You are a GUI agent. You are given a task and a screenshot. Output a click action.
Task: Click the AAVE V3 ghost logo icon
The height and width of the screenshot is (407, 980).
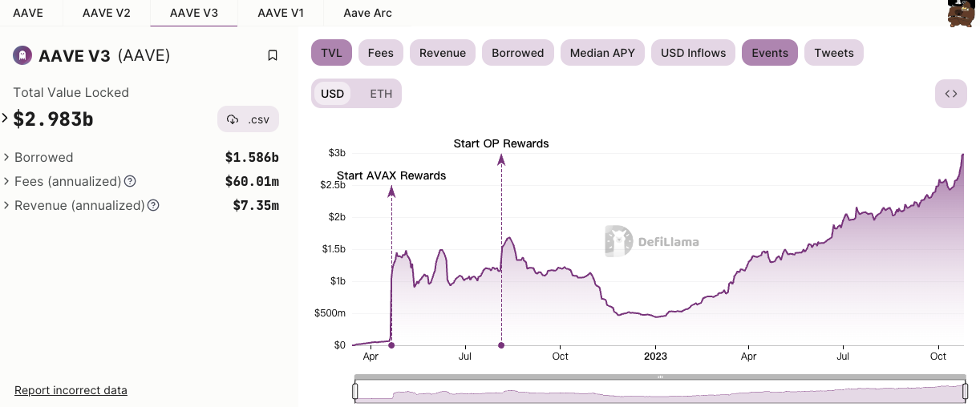(x=22, y=55)
